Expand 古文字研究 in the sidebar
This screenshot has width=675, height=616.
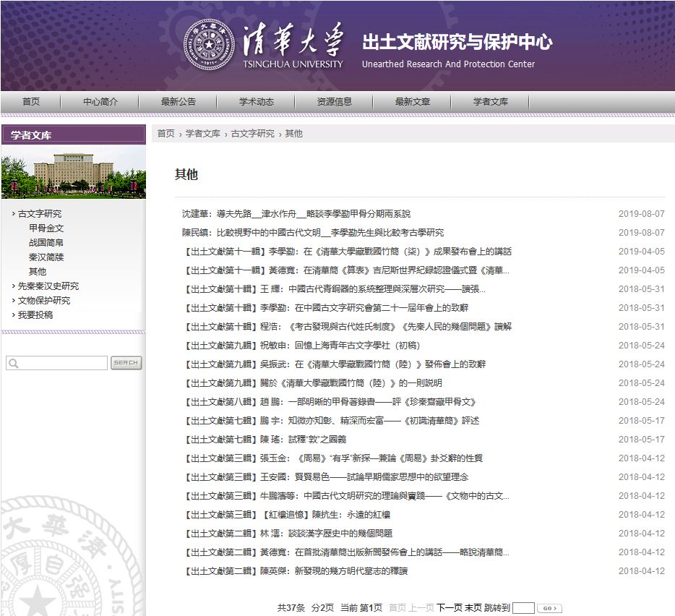40,214
